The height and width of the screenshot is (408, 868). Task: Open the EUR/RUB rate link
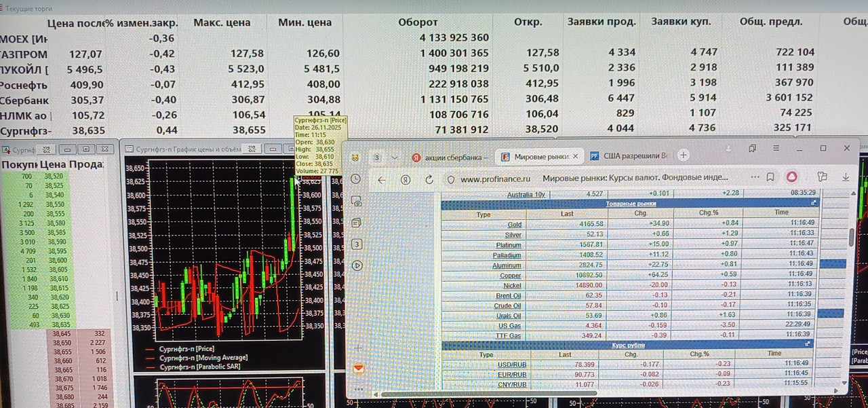(x=512, y=374)
